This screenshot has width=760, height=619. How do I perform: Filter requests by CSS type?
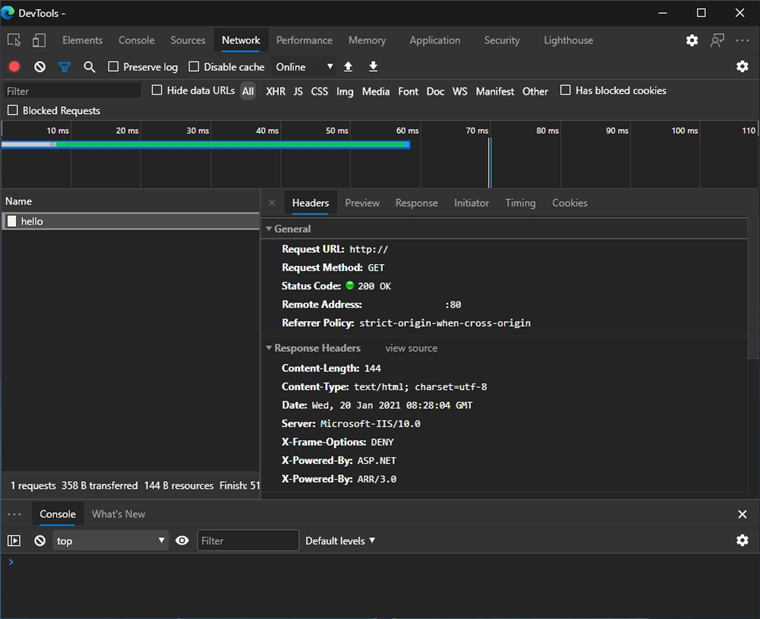click(x=319, y=91)
